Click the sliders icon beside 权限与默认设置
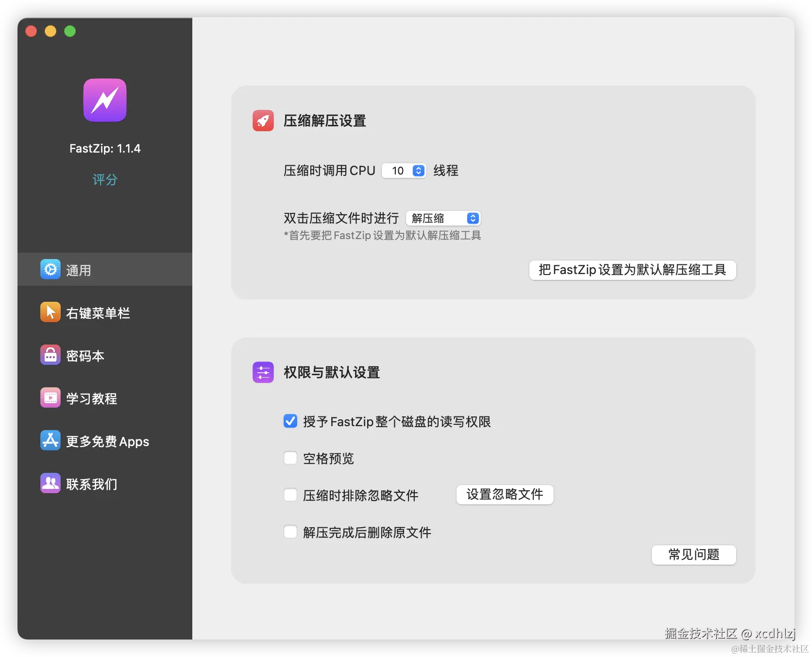 [x=263, y=372]
